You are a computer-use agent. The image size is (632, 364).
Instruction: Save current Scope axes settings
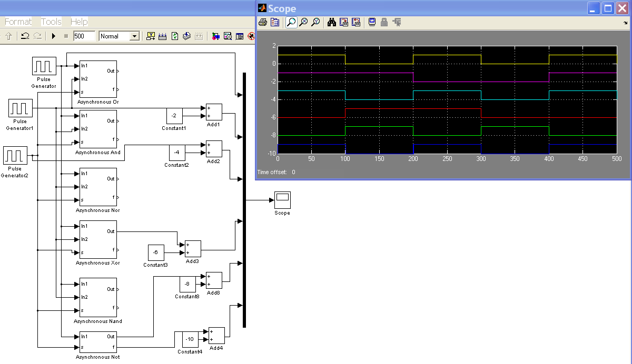pos(343,22)
